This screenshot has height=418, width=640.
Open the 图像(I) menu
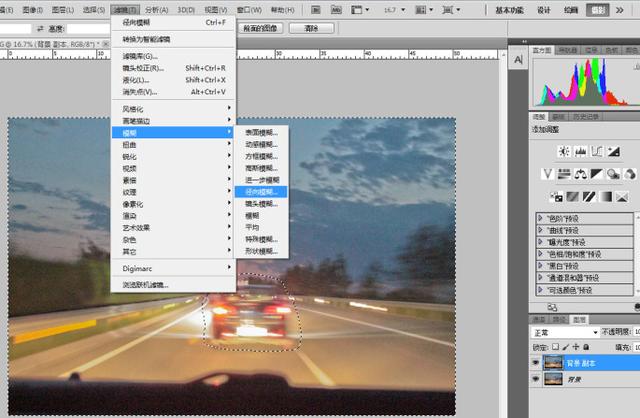click(x=33, y=9)
